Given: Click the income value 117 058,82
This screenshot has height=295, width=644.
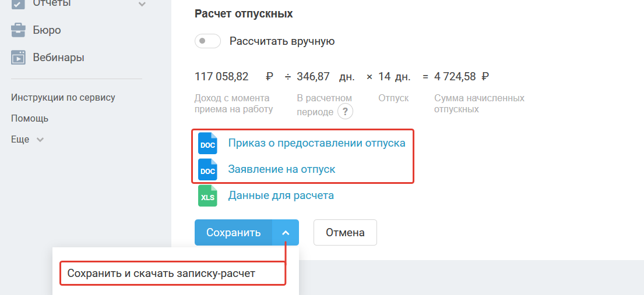Looking at the screenshot, I should [221, 76].
